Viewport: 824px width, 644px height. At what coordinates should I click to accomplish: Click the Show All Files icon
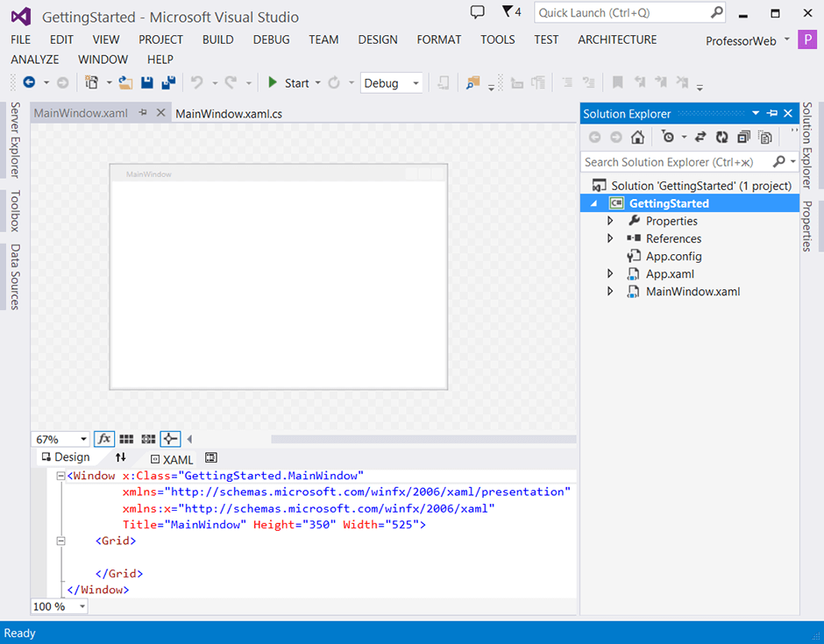[765, 137]
